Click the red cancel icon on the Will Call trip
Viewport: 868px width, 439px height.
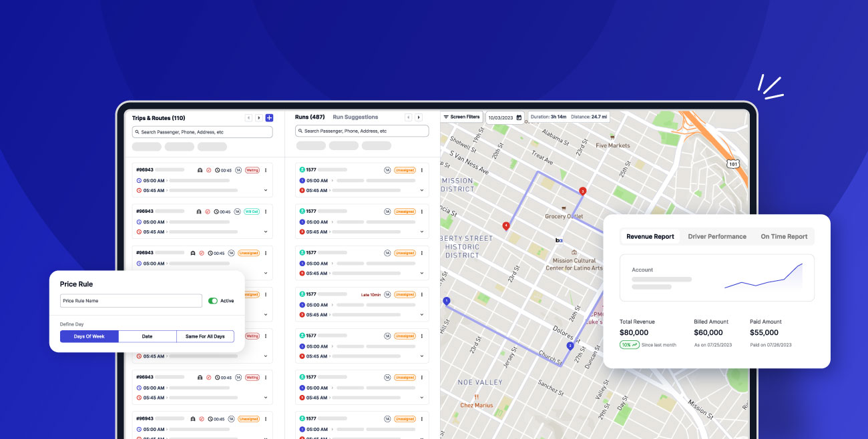(x=208, y=211)
